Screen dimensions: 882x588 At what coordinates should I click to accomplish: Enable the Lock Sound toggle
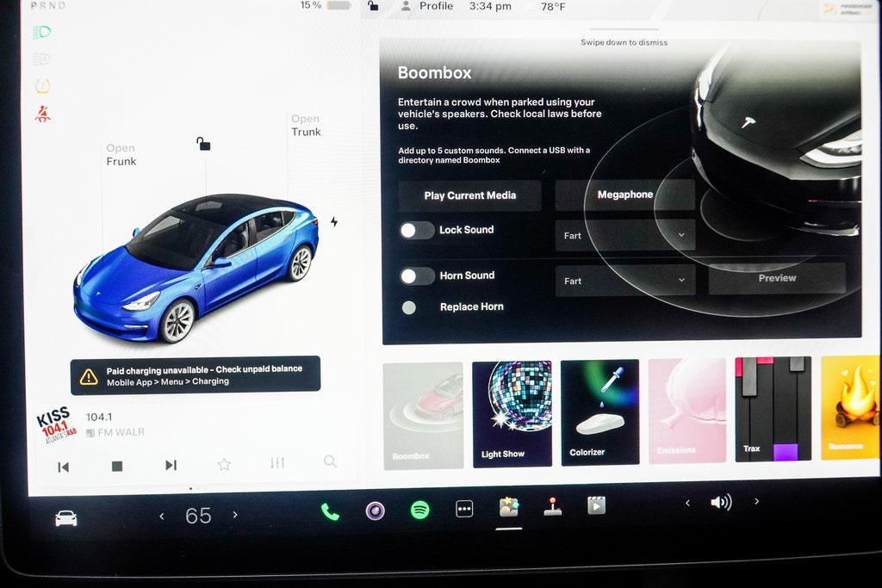[x=418, y=230]
